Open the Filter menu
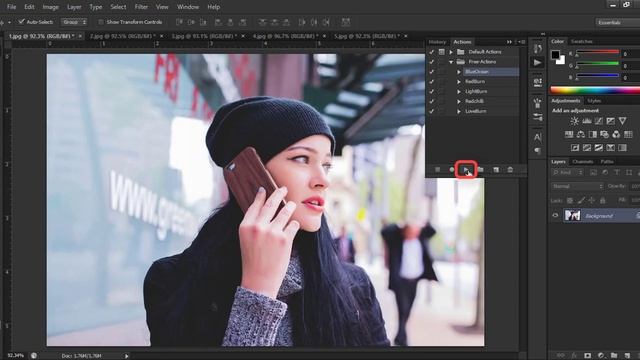 tap(141, 7)
